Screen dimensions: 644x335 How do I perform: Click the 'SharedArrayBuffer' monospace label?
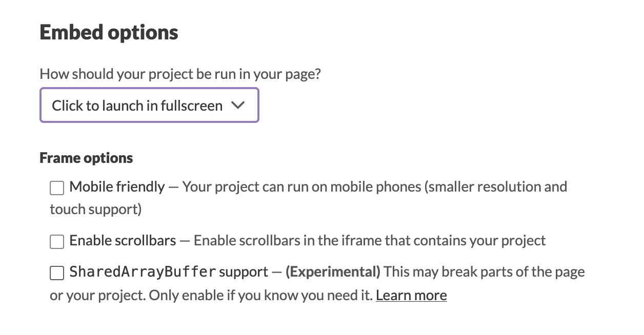pyautogui.click(x=143, y=271)
